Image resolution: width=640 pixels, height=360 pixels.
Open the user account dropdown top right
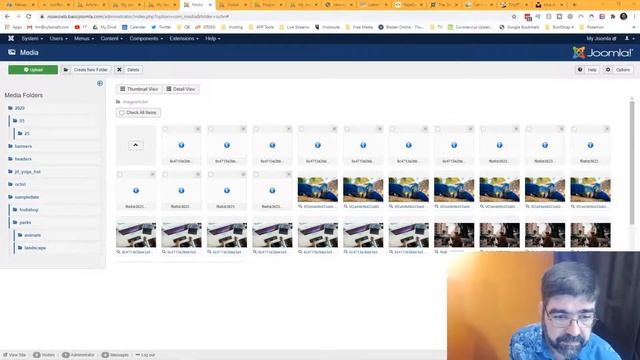pos(630,38)
